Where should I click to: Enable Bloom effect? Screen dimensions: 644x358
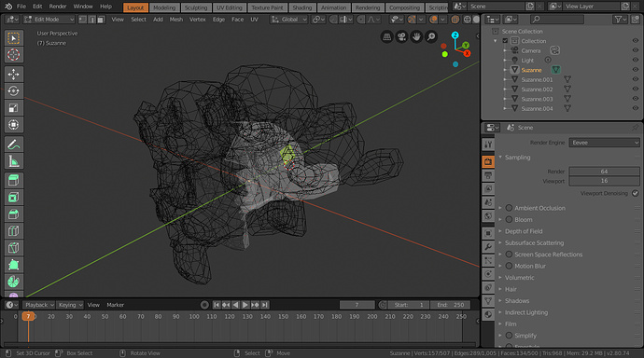point(509,219)
